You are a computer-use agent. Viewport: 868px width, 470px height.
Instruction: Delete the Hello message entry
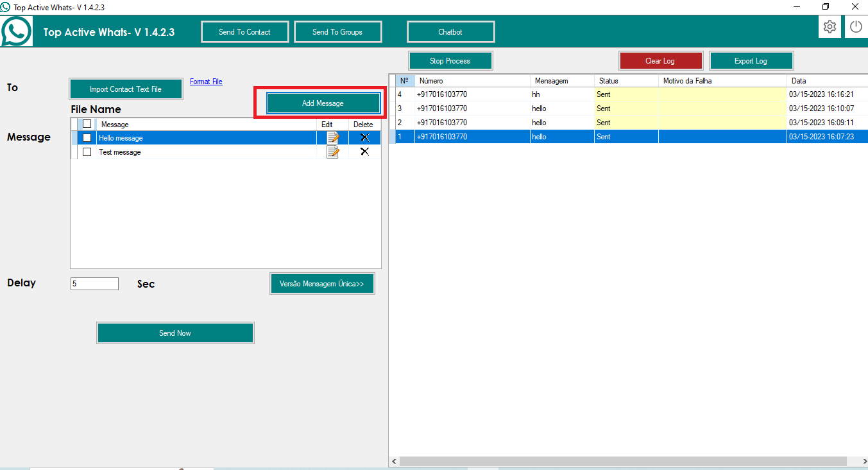[364, 137]
